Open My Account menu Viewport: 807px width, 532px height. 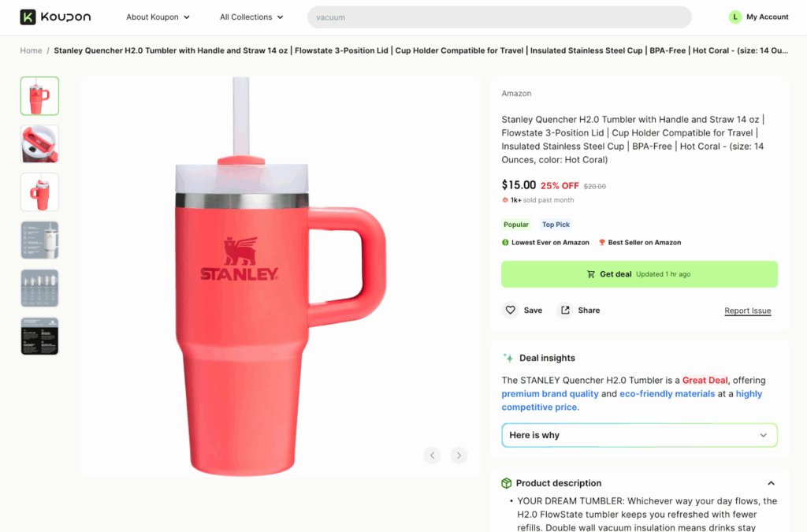click(x=767, y=17)
